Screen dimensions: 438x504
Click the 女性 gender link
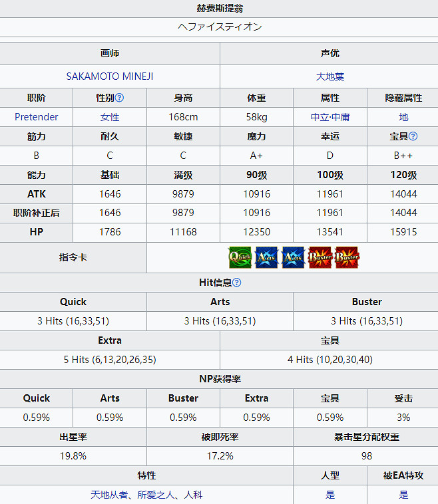pyautogui.click(x=110, y=117)
